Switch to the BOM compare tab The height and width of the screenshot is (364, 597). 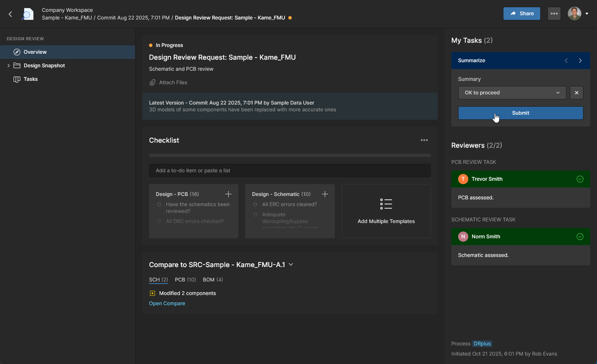click(x=213, y=280)
